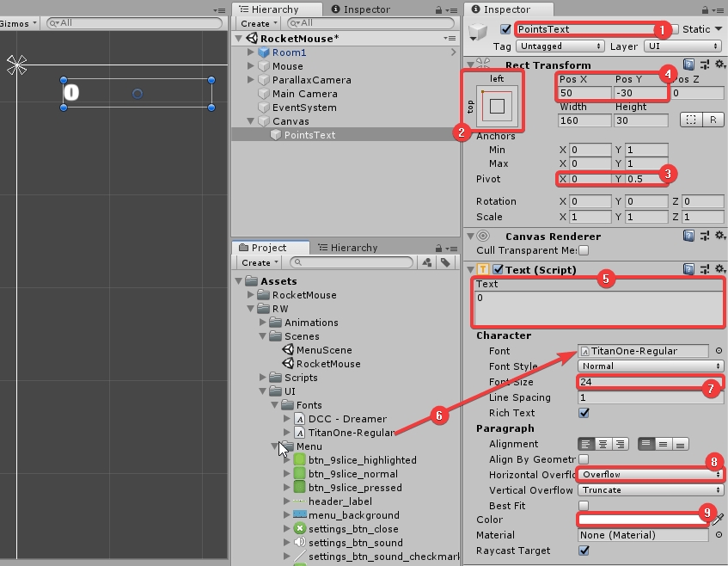Open the Horizontal Overflow dropdown

click(650, 474)
